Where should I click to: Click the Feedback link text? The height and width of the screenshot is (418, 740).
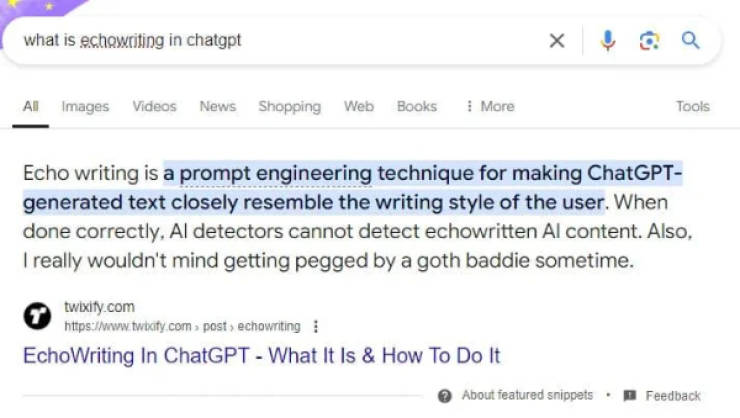pyautogui.click(x=673, y=395)
